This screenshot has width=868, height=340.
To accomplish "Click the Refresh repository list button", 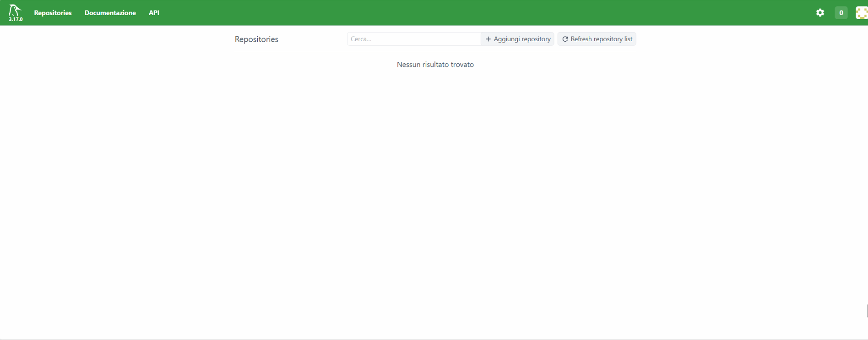I will point(597,39).
